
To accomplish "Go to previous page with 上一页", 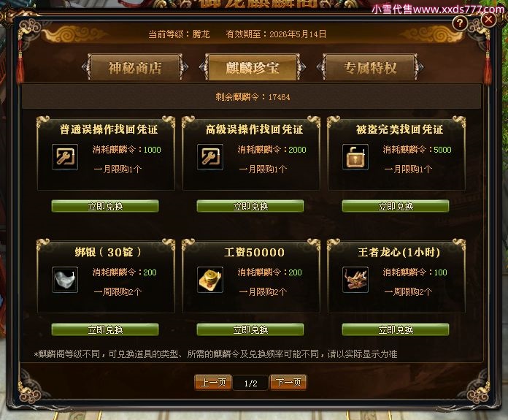I will coord(213,383).
